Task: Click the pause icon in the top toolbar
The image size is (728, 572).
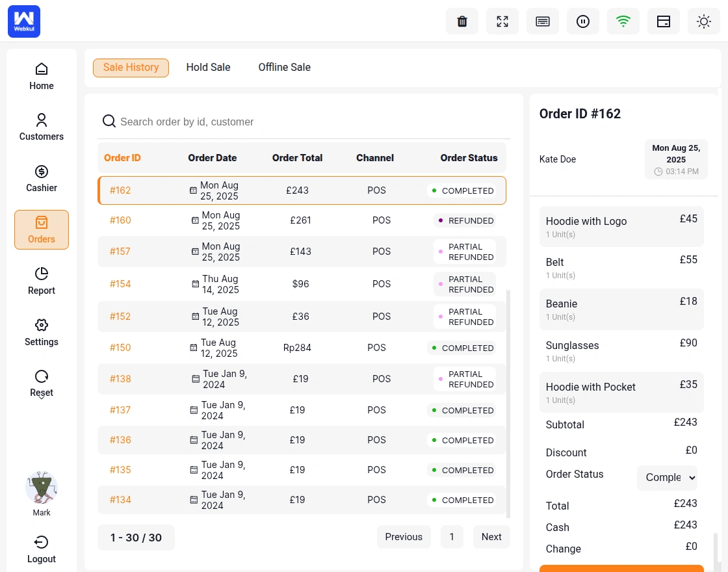Action: tap(583, 21)
